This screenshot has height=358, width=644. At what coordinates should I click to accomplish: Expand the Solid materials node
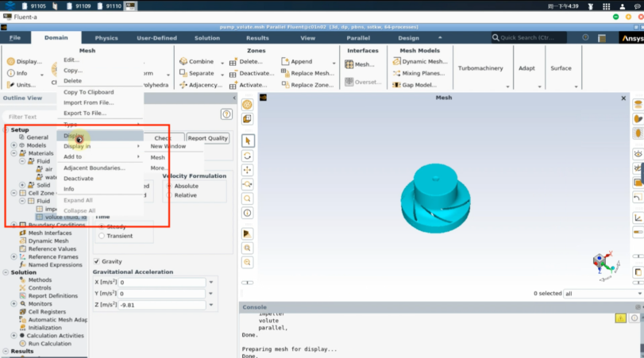pyautogui.click(x=22, y=185)
